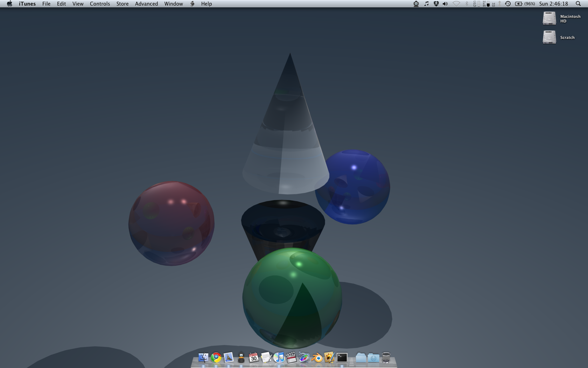Open the Help menu
The image size is (588, 368).
click(206, 4)
